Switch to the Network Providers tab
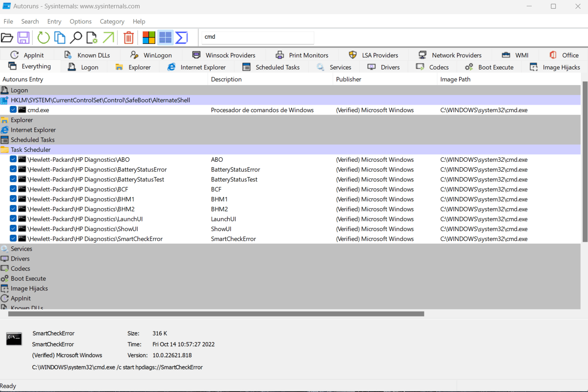Viewport: 588px width, 392px height. click(450, 55)
